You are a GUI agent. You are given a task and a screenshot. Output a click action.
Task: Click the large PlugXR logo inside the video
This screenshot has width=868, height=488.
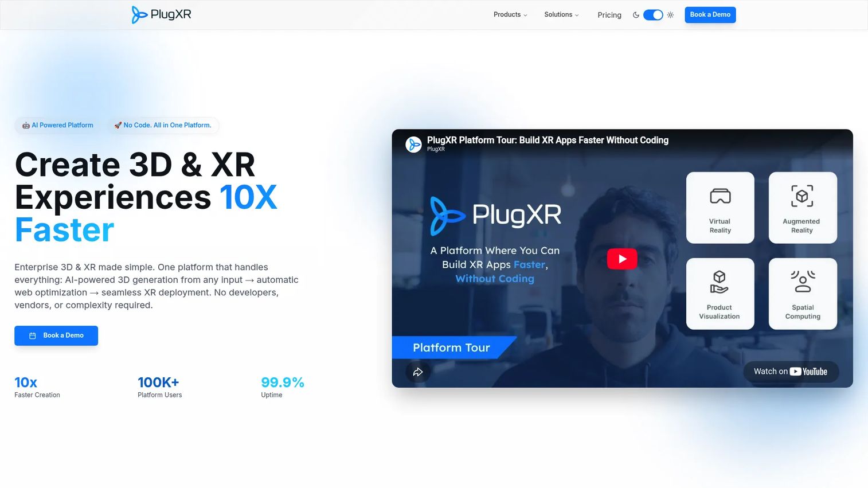point(496,216)
